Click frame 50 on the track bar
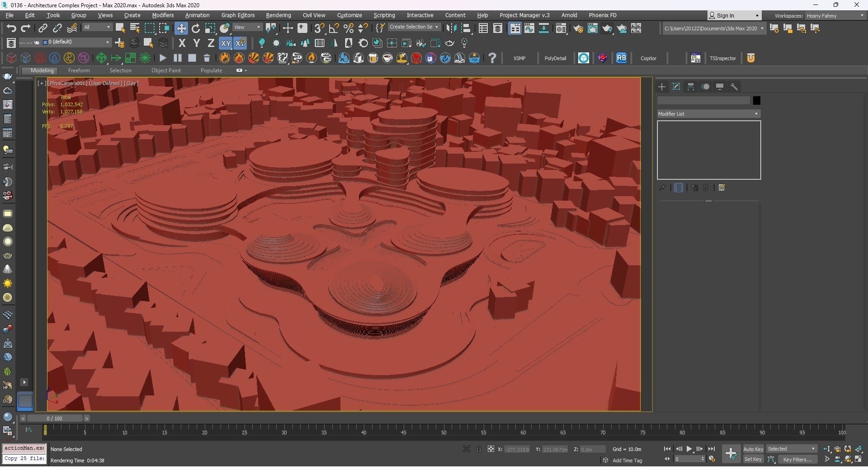Viewport: 868px width, 470px height. point(443,432)
